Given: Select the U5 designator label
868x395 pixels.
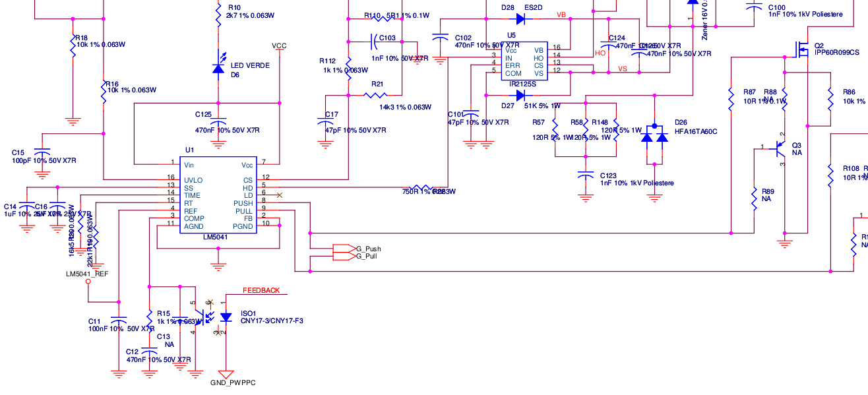Looking at the screenshot, I should [511, 34].
